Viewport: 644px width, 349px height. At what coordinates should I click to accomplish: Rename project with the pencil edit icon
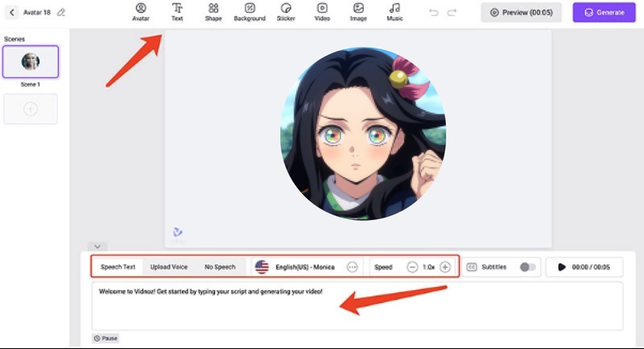61,12
